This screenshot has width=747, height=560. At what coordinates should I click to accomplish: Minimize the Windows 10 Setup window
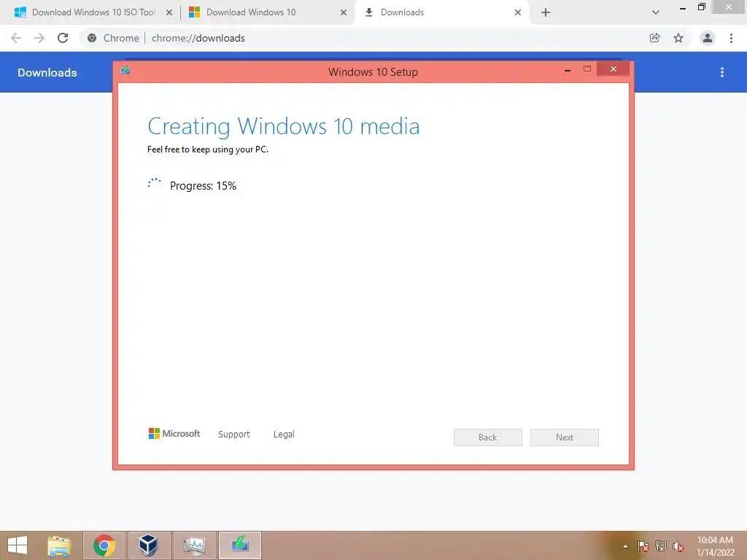568,70
